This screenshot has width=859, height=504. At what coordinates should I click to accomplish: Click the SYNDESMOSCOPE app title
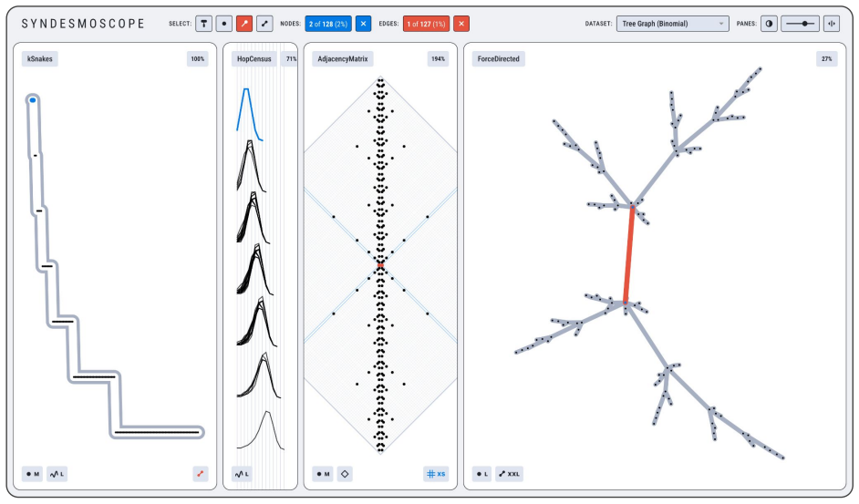click(x=83, y=24)
